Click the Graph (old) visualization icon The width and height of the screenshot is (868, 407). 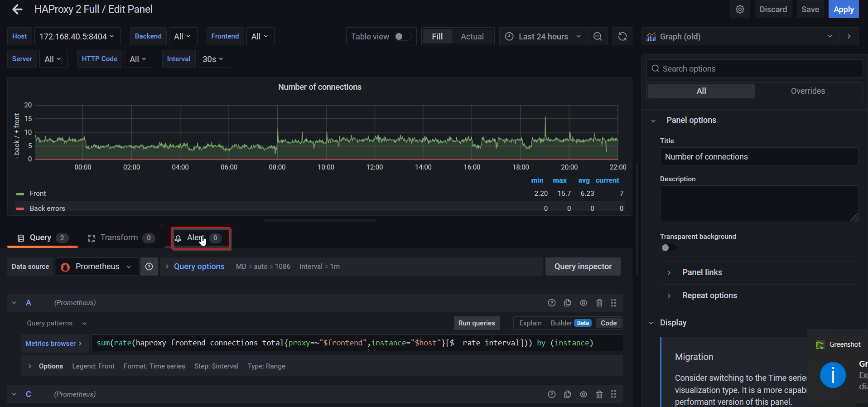click(x=651, y=37)
